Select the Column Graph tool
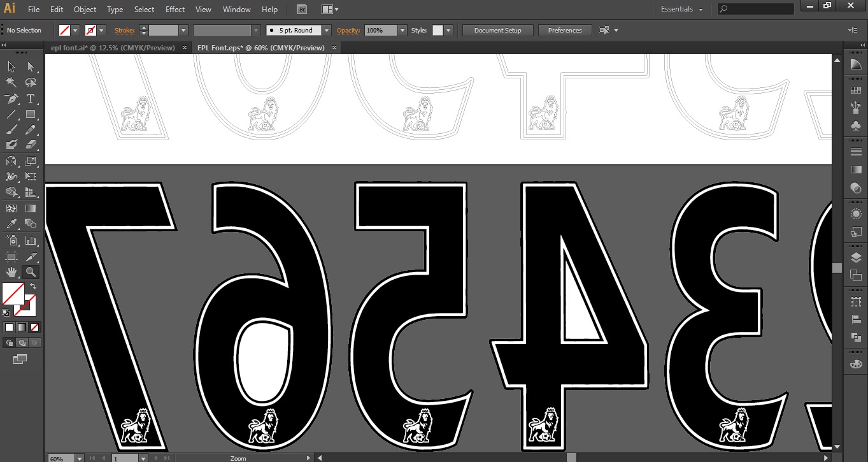The image size is (868, 462). [x=30, y=240]
